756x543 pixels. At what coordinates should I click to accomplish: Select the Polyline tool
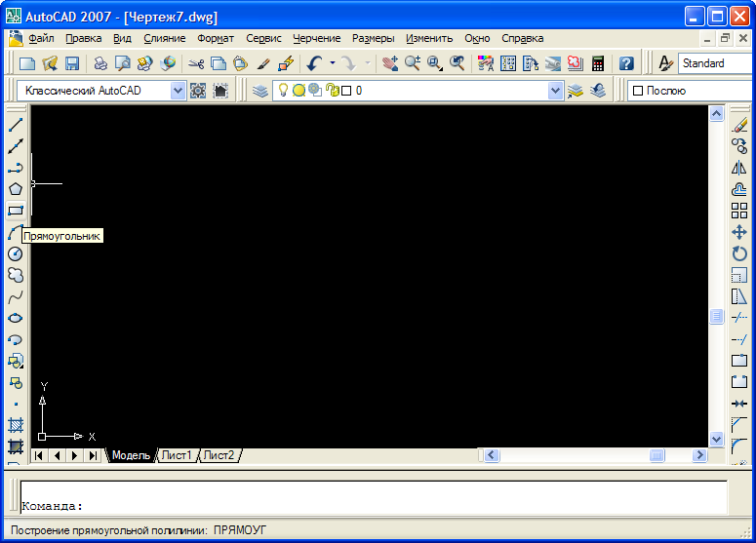(x=16, y=168)
